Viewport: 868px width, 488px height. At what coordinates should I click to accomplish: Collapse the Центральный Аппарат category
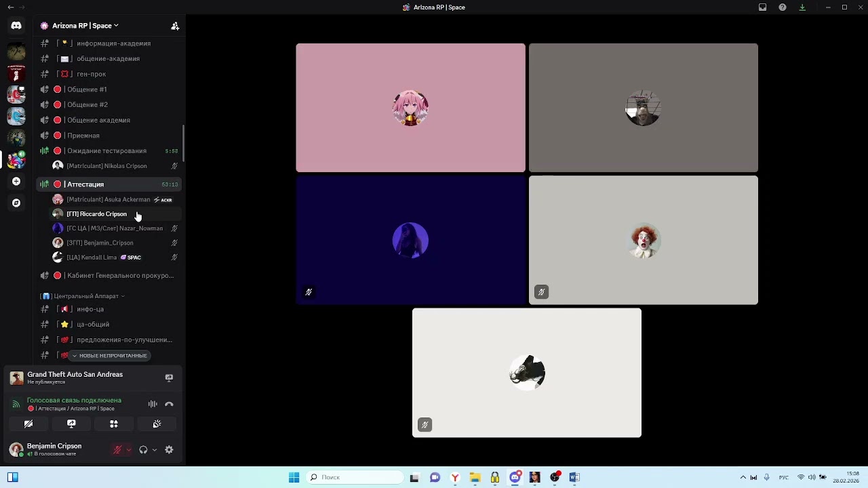83,296
